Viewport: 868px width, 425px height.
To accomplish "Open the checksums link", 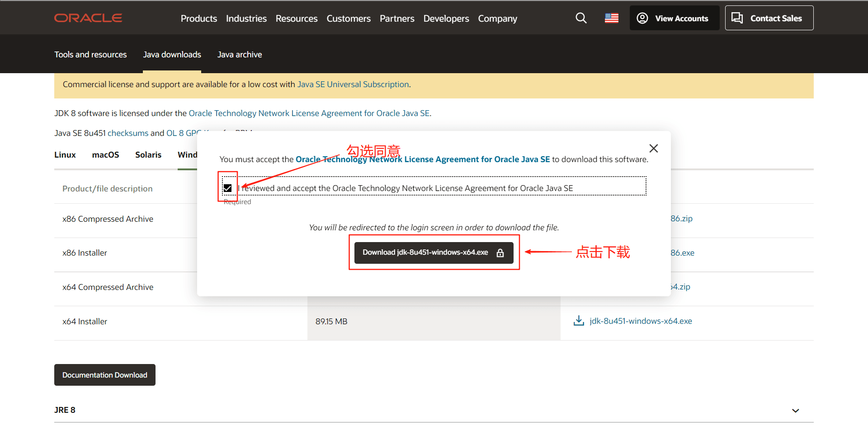I will tap(128, 133).
